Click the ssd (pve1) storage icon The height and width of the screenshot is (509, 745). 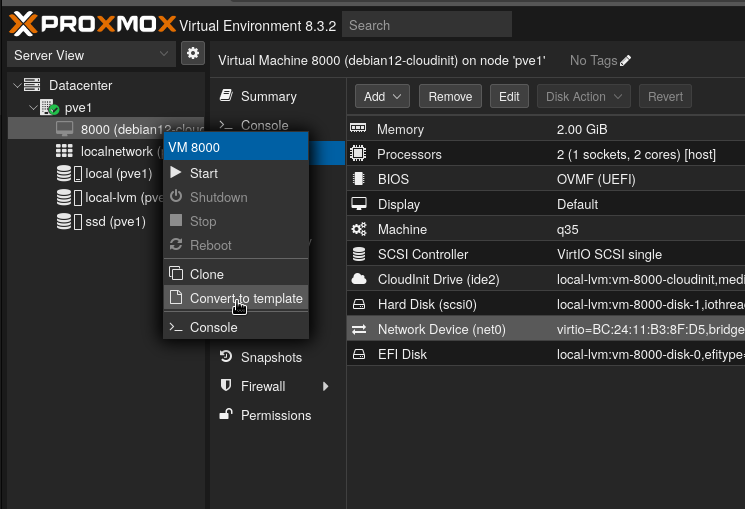[x=69, y=221]
